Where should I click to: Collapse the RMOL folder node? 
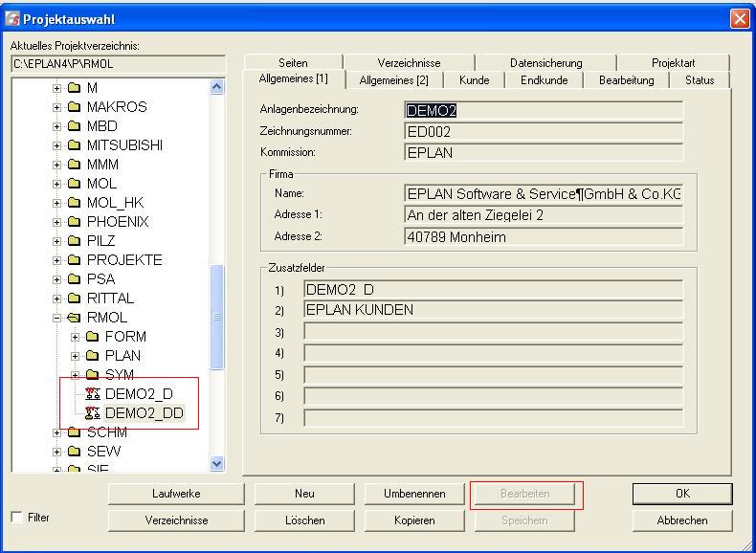(x=56, y=318)
